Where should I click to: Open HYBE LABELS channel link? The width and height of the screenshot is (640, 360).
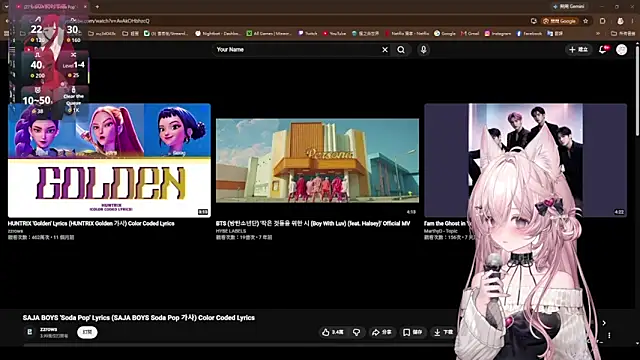(x=231, y=231)
